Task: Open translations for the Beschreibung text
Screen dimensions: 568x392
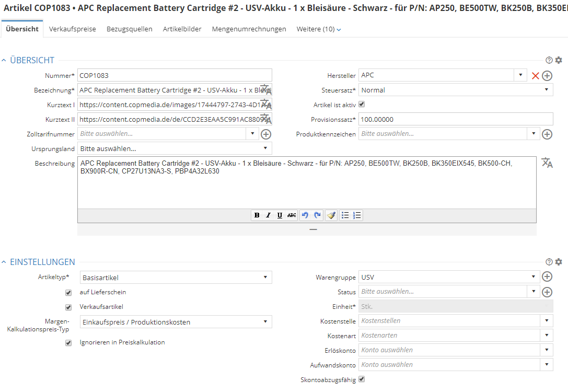Action: coord(547,163)
